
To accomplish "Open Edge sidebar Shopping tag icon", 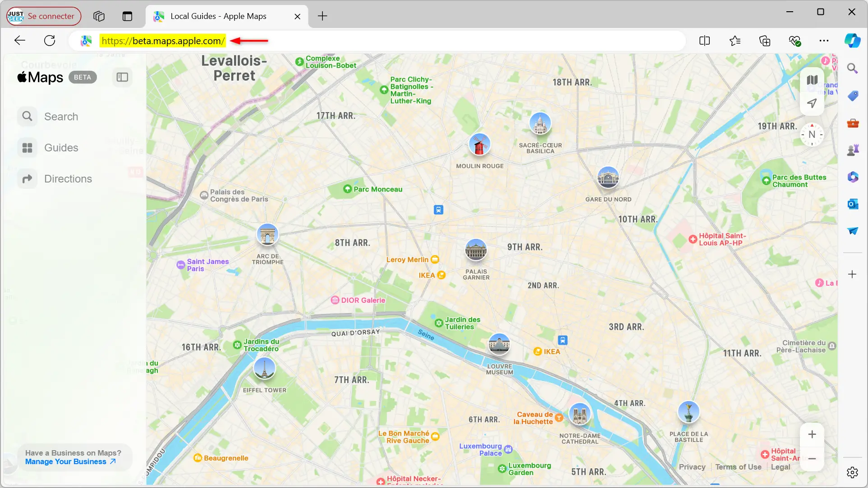I will pos(852,96).
